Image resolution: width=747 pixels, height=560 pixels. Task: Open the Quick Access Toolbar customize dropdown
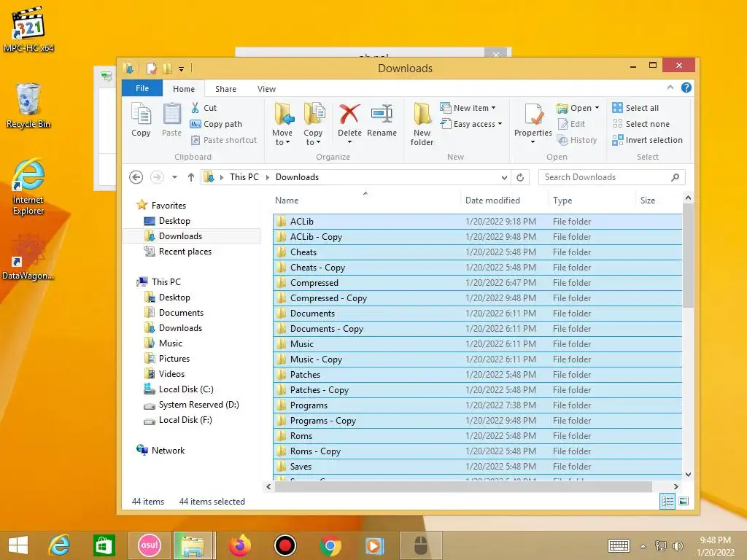point(181,69)
